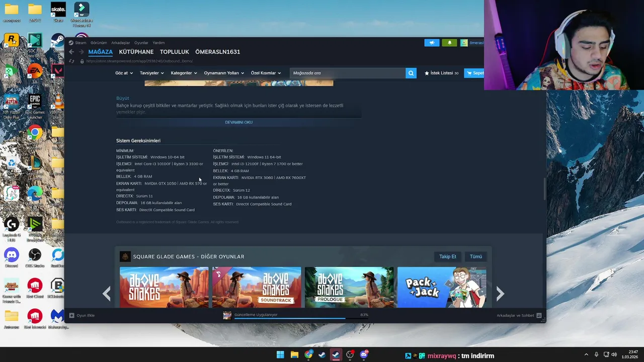Viewport: 644px width, 362px height.
Task: Click the magnifier search button in store
Action: [x=411, y=73]
